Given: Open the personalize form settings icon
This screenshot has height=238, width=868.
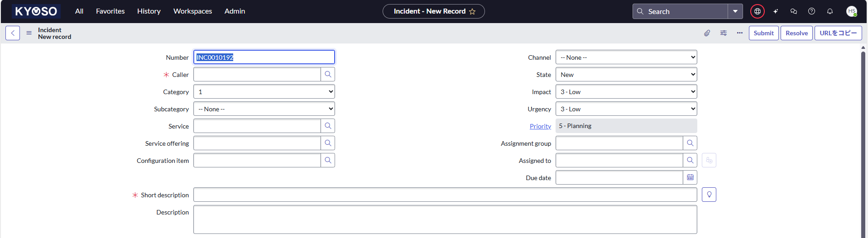Looking at the screenshot, I should coord(724,33).
